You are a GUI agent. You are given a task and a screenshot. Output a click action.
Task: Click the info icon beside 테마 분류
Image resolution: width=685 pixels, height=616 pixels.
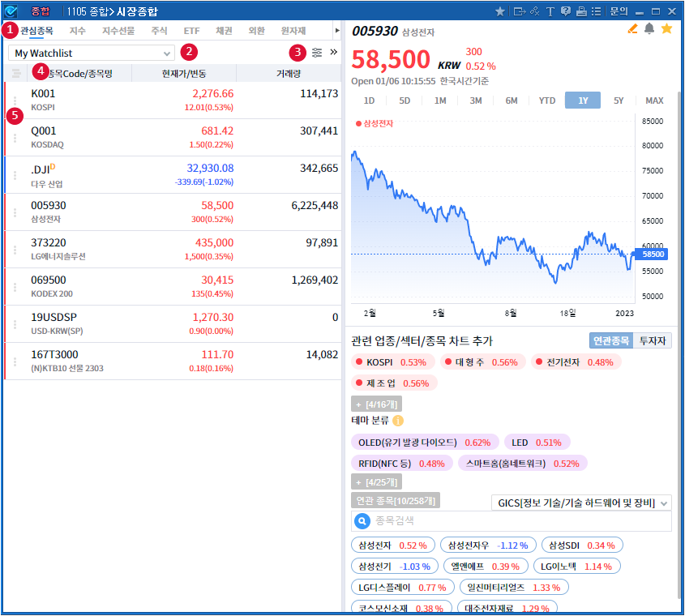398,420
